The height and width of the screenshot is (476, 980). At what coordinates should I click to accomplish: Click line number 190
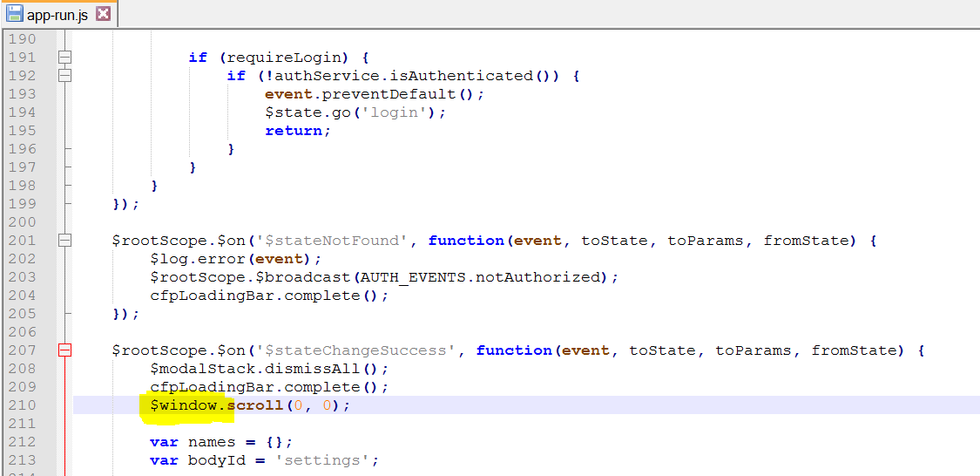pos(23,39)
